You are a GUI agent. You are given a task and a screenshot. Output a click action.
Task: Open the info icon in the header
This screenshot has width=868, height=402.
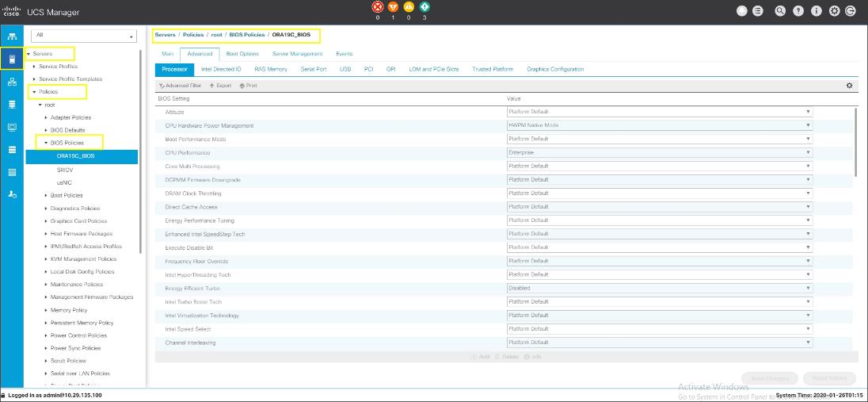coord(816,11)
